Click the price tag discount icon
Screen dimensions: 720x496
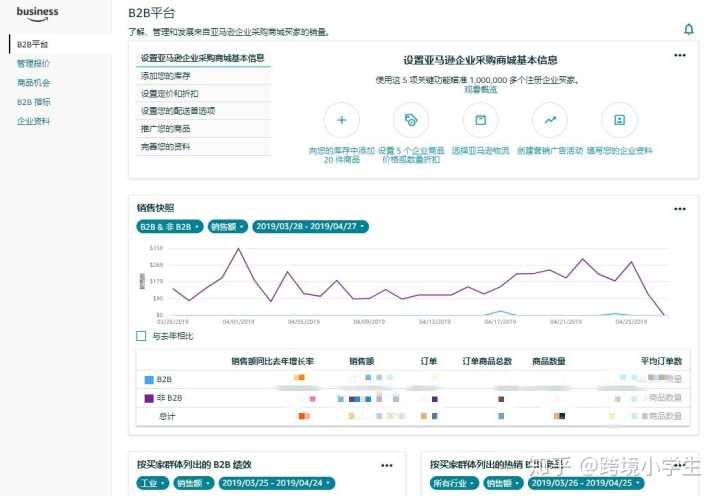click(x=411, y=120)
